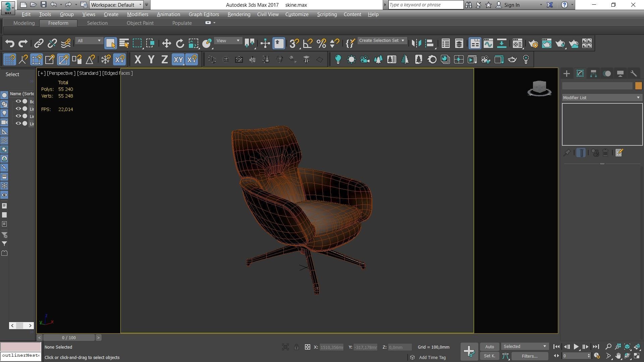Open the Create command panel plus icon
Viewport: 644px width, 362px height.
(x=567, y=74)
